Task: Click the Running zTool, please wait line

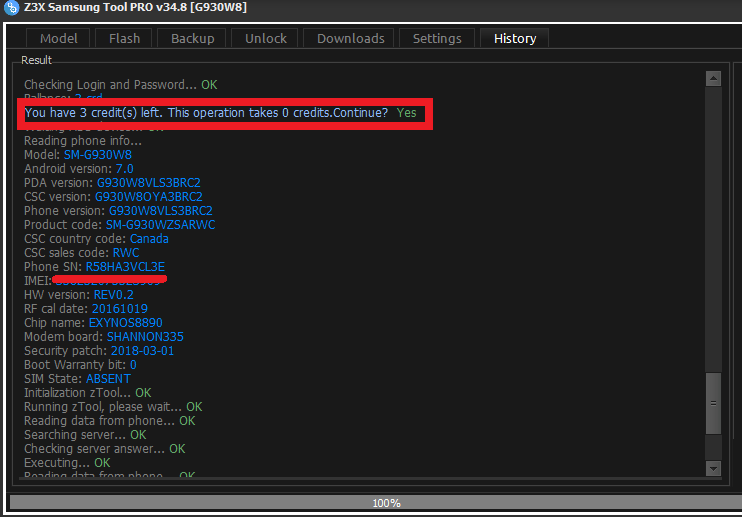Action: (x=113, y=407)
